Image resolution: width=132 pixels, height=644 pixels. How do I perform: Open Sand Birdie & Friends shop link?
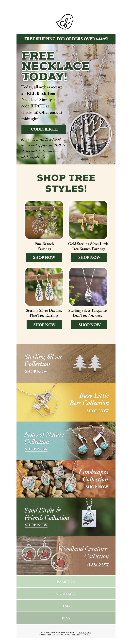coord(36,525)
